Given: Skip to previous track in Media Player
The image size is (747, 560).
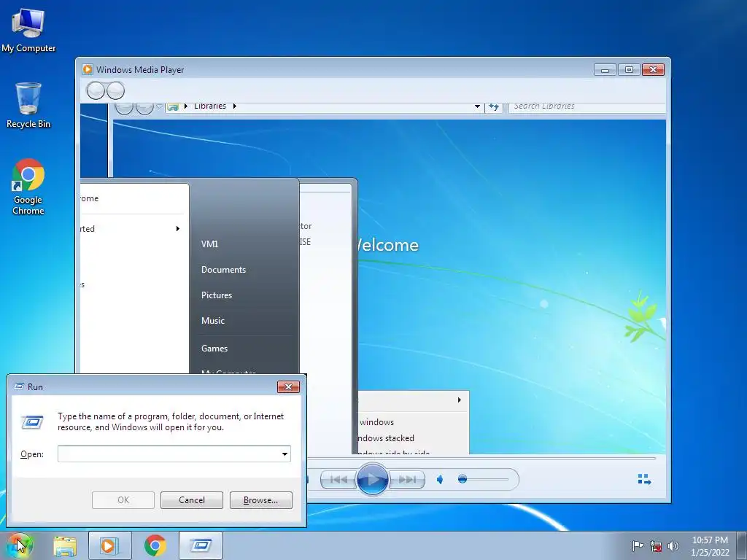Looking at the screenshot, I should point(338,480).
